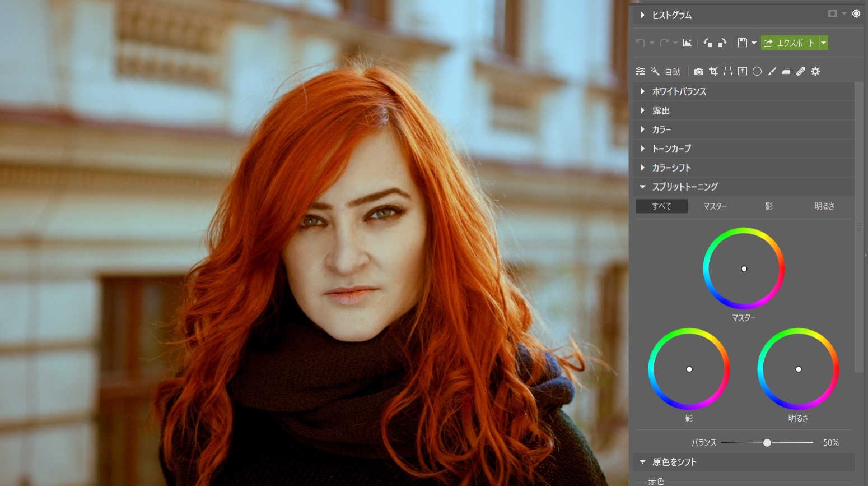Image resolution: width=868 pixels, height=486 pixels.
Task: Click the center dot of 影 wheel
Action: pyautogui.click(x=689, y=369)
